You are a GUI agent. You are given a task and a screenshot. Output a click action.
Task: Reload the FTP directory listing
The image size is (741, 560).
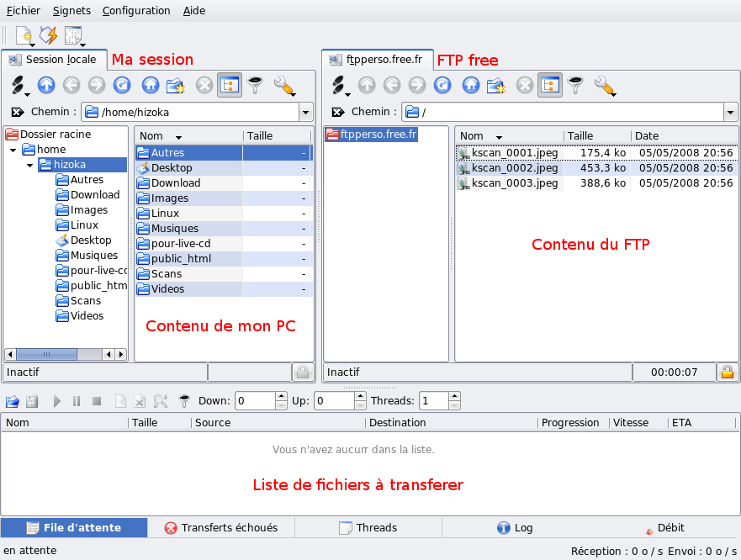point(442,85)
